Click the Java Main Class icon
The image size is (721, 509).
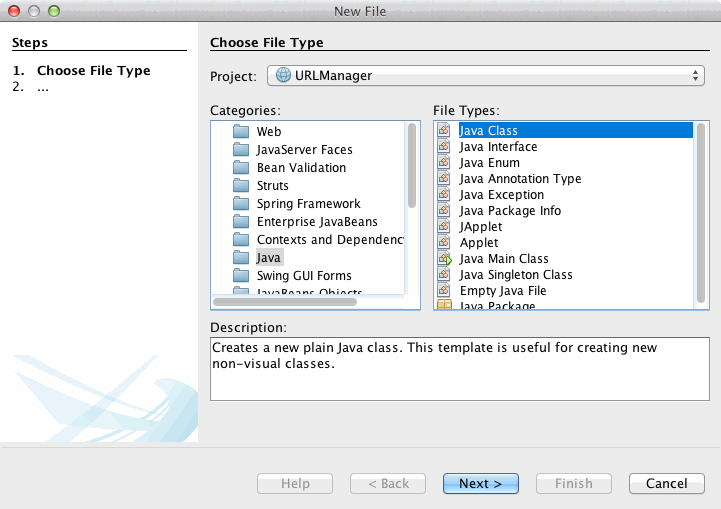(x=444, y=259)
